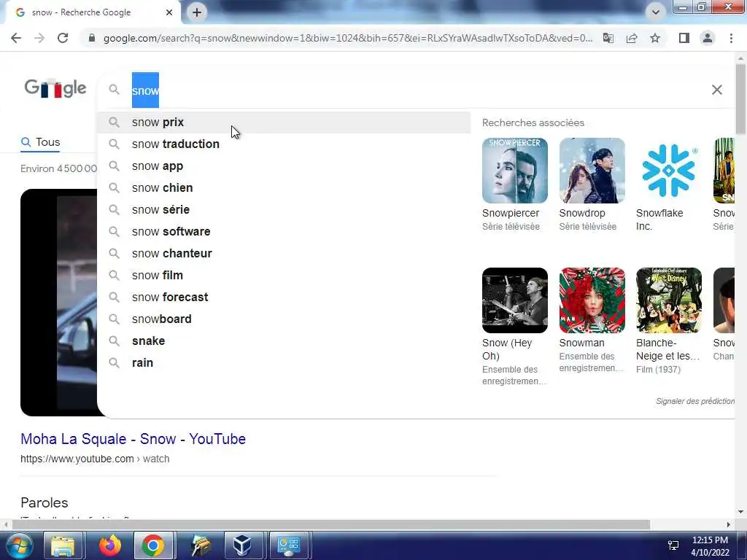Click the horizontal scrollbar right arrow
747x560 pixels.
[729, 524]
